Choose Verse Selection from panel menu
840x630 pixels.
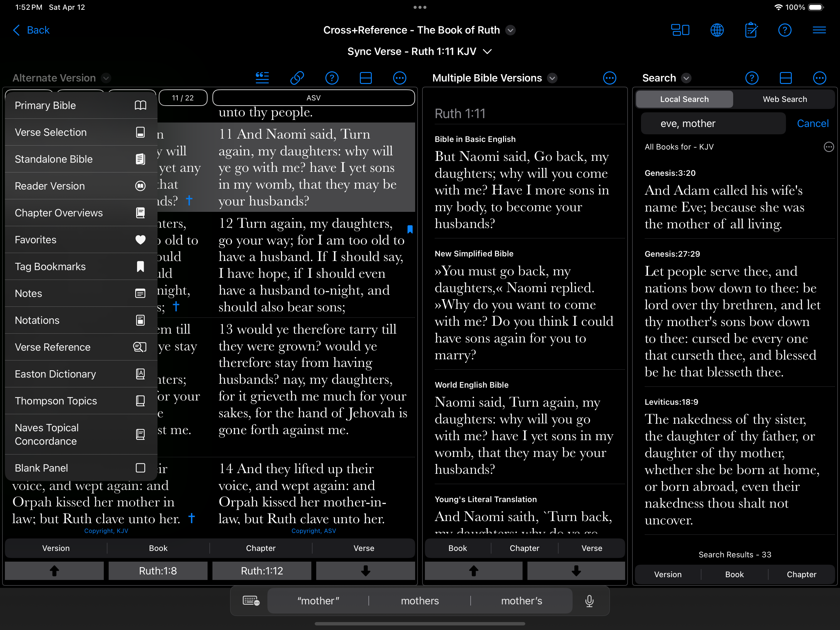coord(81,132)
